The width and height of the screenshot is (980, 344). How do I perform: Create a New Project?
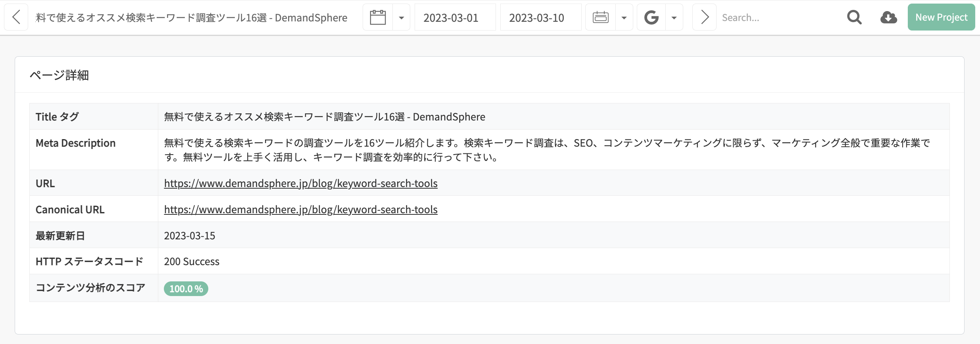click(941, 17)
